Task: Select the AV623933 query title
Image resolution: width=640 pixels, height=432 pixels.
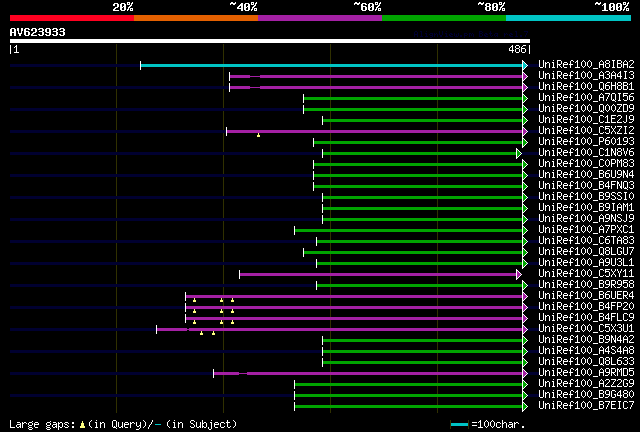Action: pyautogui.click(x=38, y=32)
